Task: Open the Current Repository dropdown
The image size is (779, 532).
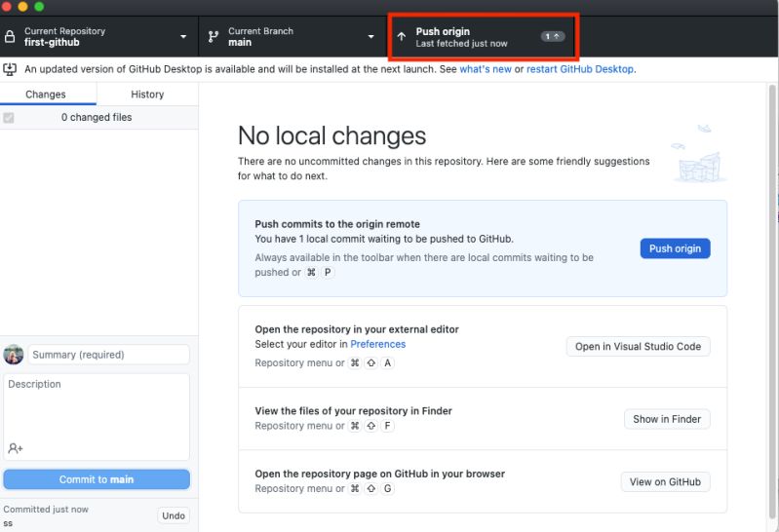Action: [98, 36]
